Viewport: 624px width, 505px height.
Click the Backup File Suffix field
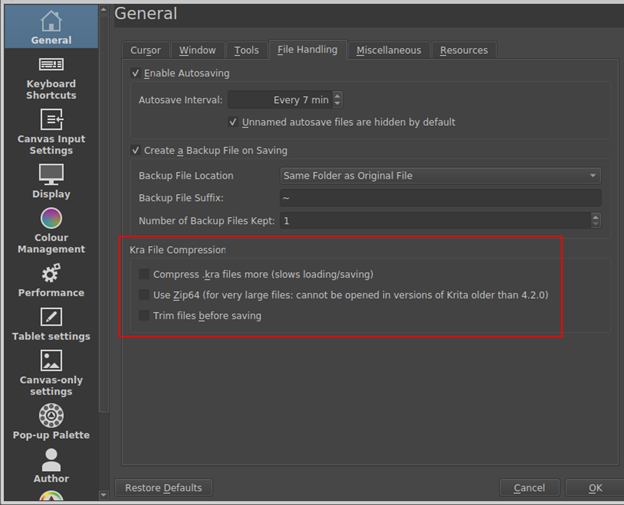point(441,198)
